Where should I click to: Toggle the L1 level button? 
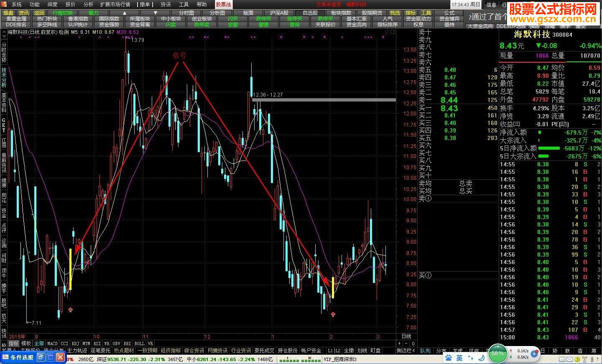[330, 351]
